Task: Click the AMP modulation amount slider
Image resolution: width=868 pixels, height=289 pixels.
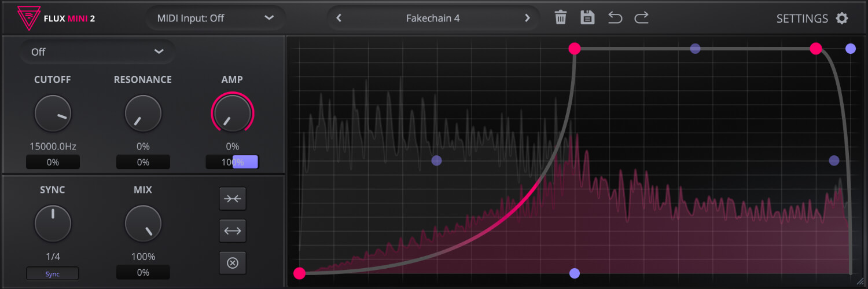Action: (x=232, y=162)
